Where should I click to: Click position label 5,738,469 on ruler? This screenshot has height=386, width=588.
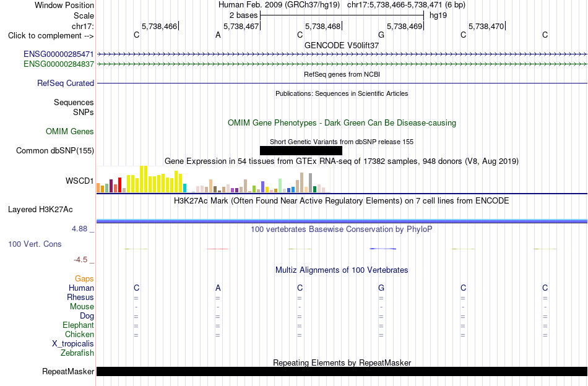coord(404,26)
